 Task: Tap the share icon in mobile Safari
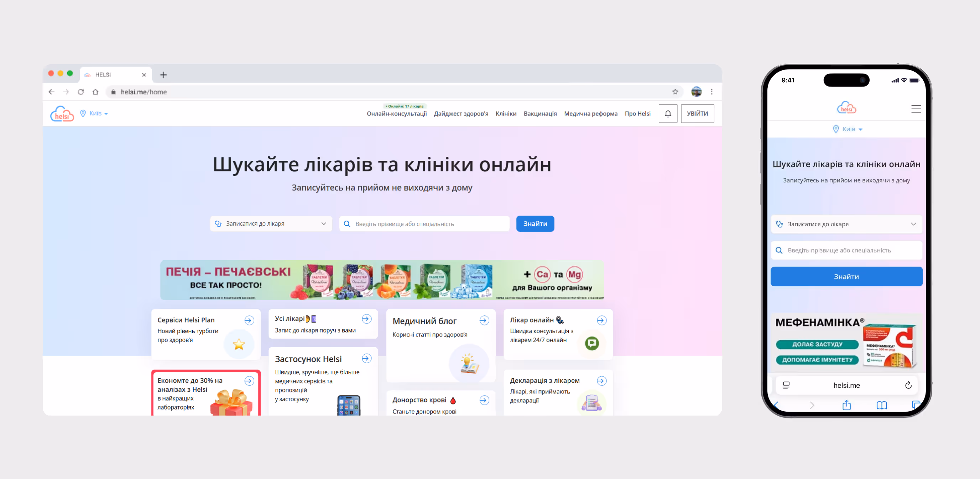tap(846, 405)
